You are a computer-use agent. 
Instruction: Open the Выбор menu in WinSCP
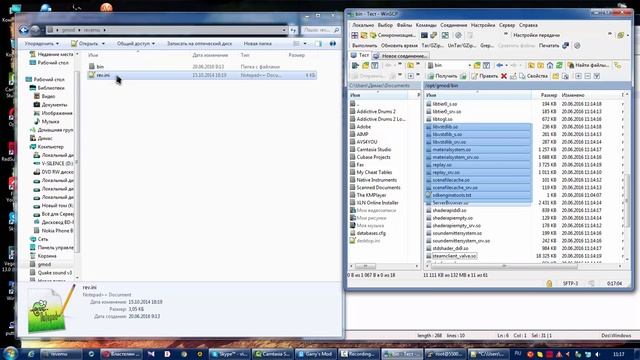click(x=385, y=25)
